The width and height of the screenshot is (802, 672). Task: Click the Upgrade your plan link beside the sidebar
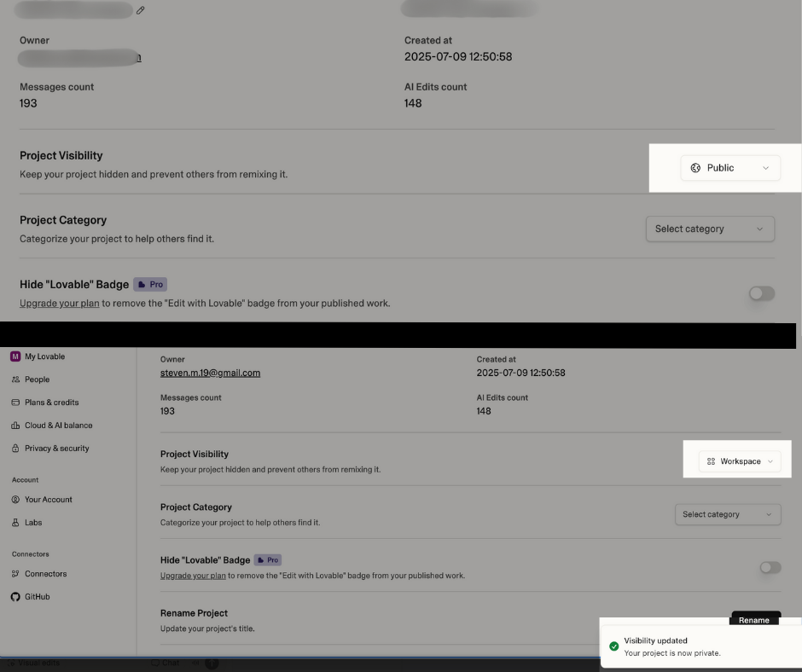(x=193, y=576)
